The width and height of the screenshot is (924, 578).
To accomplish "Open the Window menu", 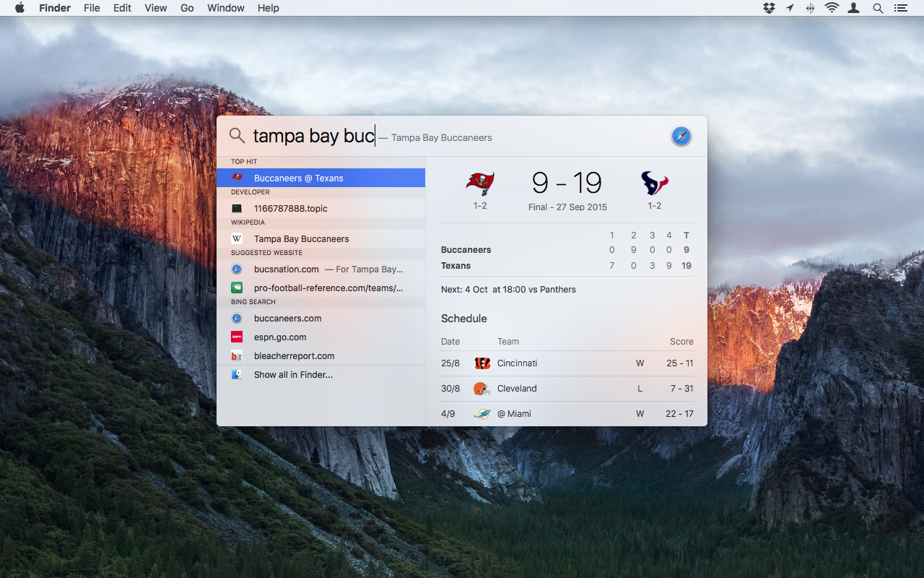I will point(226,8).
